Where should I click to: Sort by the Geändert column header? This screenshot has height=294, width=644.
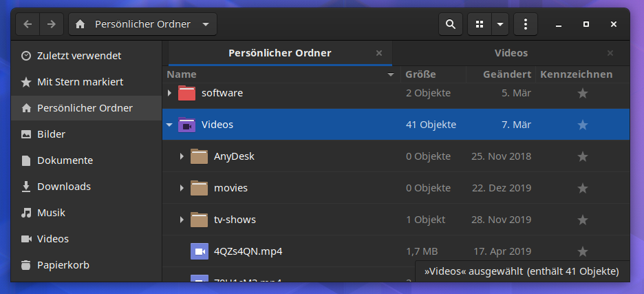pos(506,74)
